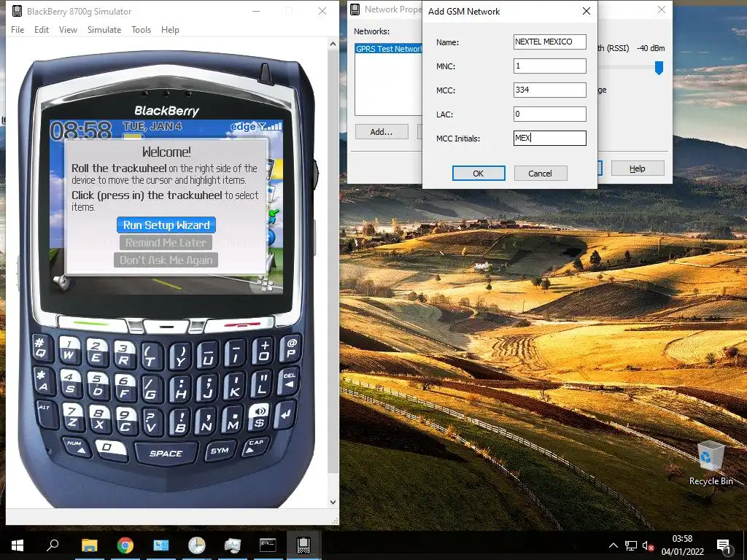Screen dimensions: 747x560
Task: Click the MNC input field
Action: pyautogui.click(x=550, y=66)
